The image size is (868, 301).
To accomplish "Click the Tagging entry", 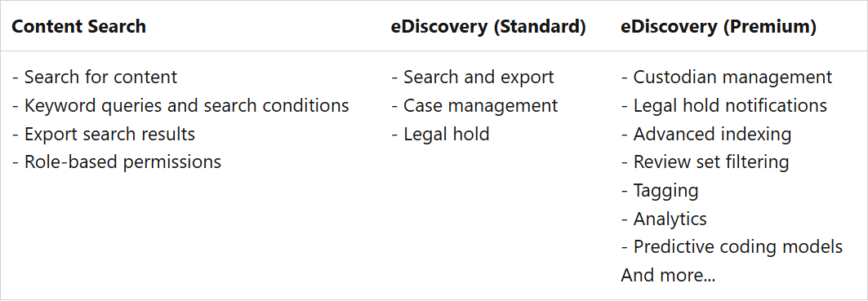I will click(660, 190).
